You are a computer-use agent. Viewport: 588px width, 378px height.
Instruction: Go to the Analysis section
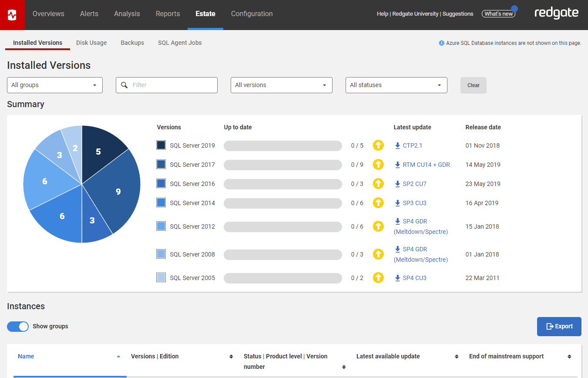[127, 14]
